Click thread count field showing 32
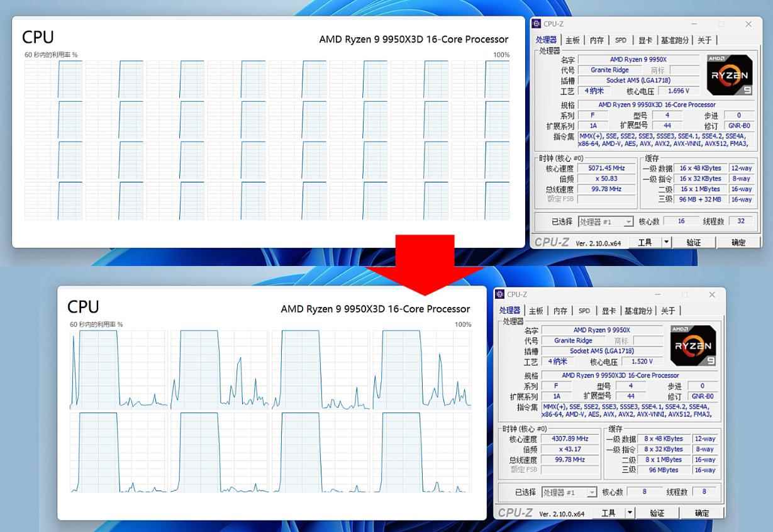 point(741,221)
